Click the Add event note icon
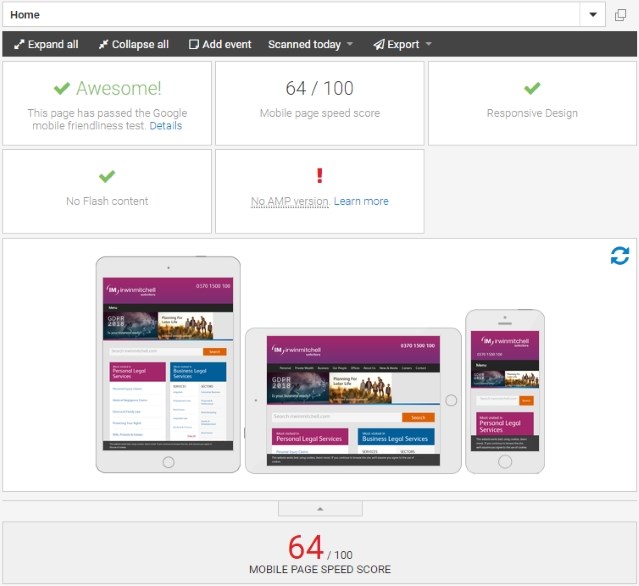This screenshot has height=586, width=639. pos(194,44)
